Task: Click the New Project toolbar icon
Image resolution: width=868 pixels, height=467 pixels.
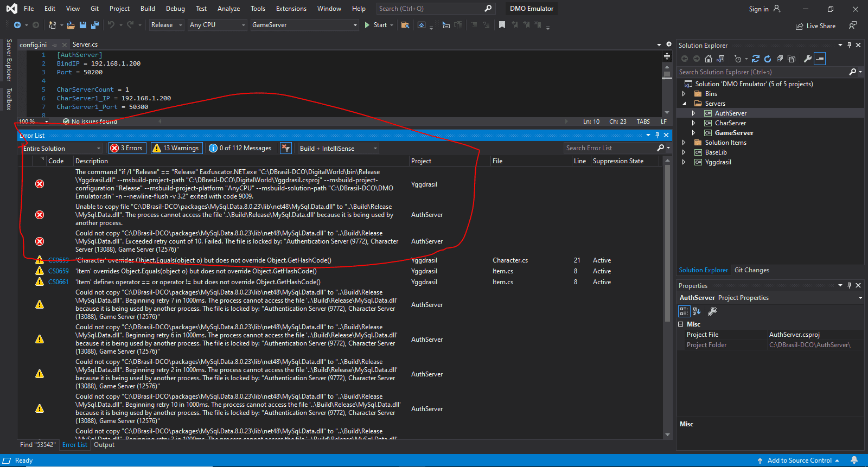Action: (52, 25)
